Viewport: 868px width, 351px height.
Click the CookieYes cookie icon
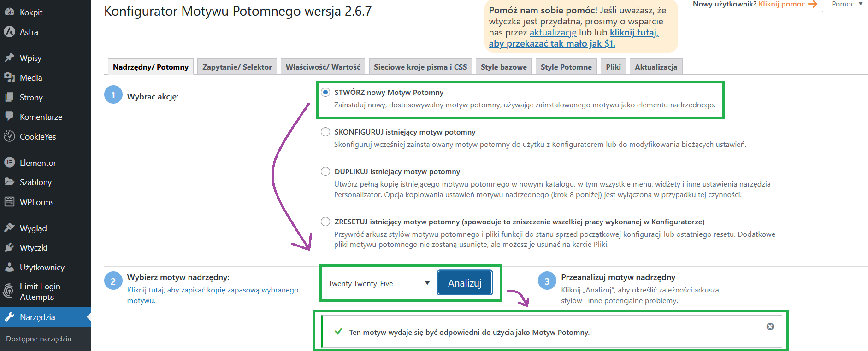9,136
